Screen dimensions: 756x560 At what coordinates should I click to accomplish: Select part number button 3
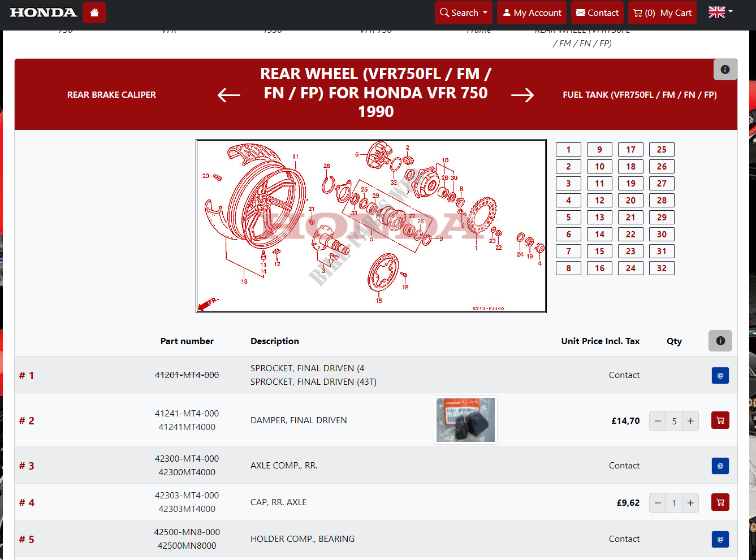(x=568, y=184)
